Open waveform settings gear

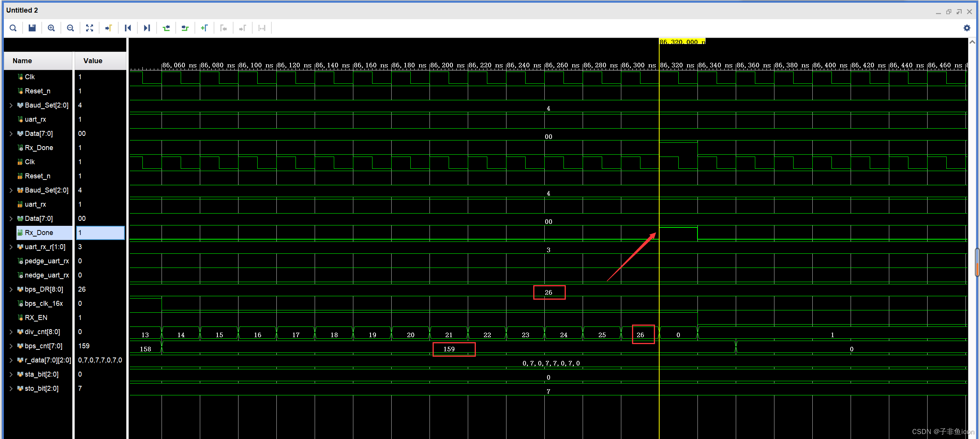point(967,28)
